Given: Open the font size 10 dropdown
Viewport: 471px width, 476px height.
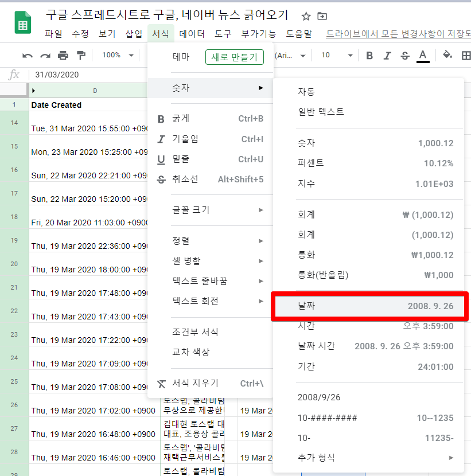Looking at the screenshot, I should click(337, 55).
